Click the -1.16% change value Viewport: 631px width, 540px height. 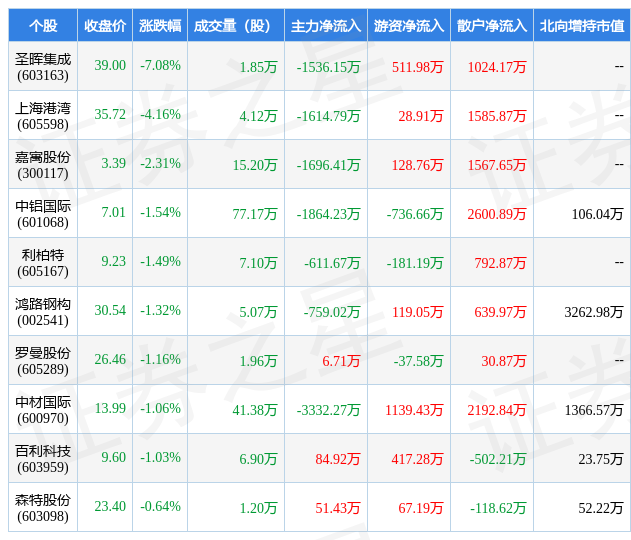pos(160,359)
